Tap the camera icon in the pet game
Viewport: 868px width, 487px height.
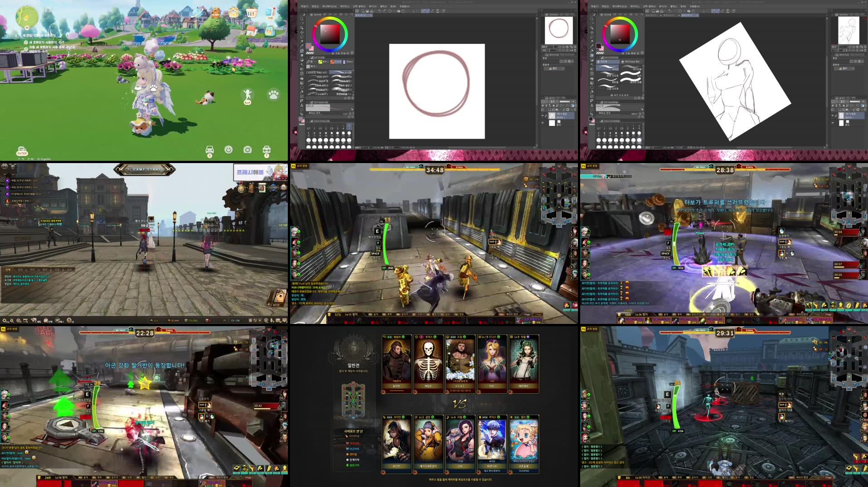247,150
